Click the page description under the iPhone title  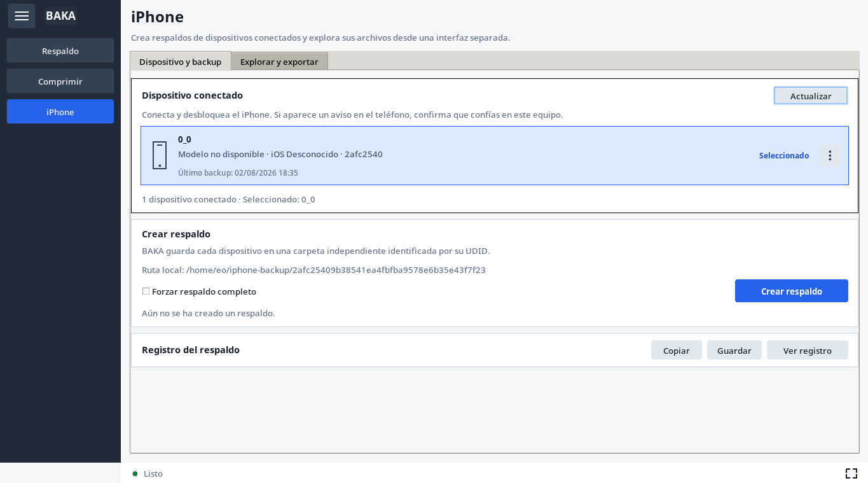coord(320,38)
